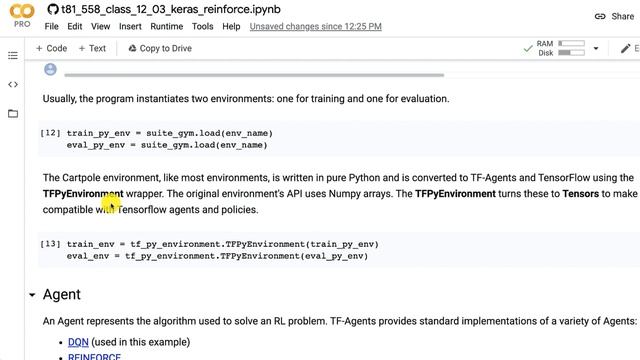Click the RAM usage bar indicator
The height and width of the screenshot is (360, 640).
pyautogui.click(x=571, y=43)
